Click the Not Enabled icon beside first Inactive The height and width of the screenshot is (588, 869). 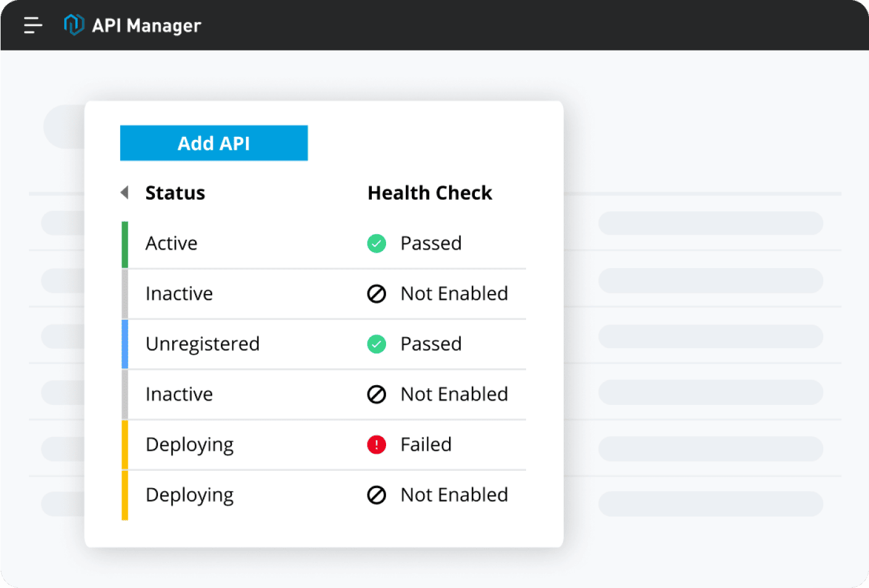point(376,294)
